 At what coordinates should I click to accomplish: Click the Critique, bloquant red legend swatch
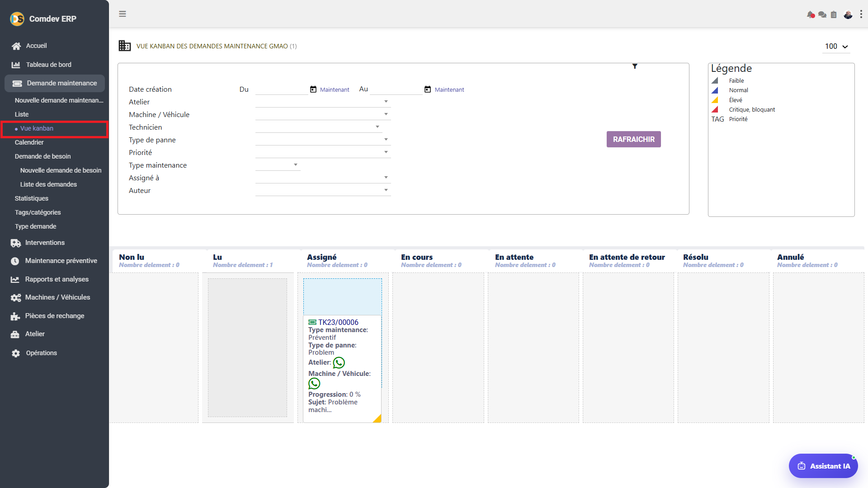point(715,110)
